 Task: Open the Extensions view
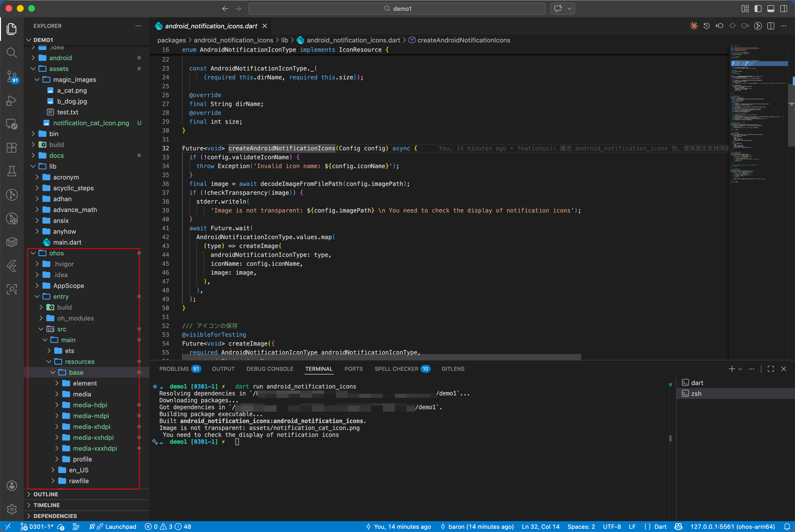tap(12, 148)
